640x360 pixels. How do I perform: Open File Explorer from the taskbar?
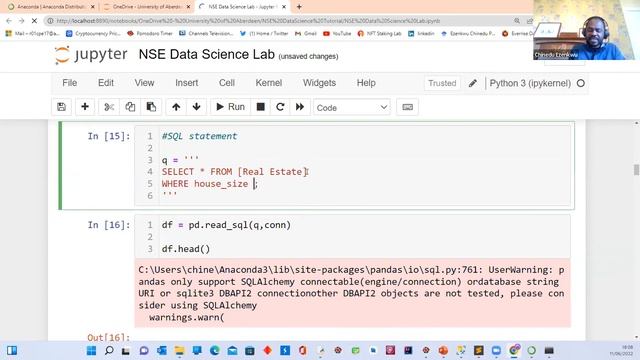pos(179,351)
